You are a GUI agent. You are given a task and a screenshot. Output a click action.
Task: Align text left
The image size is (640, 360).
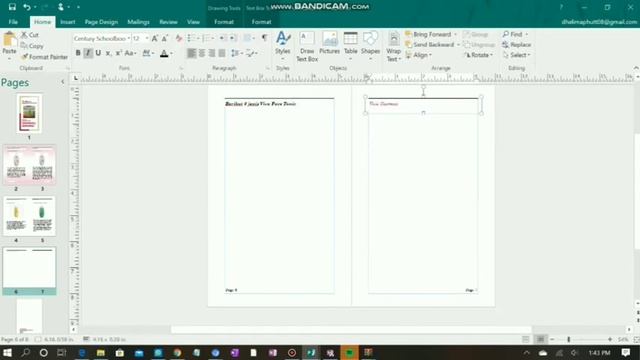[x=191, y=53]
